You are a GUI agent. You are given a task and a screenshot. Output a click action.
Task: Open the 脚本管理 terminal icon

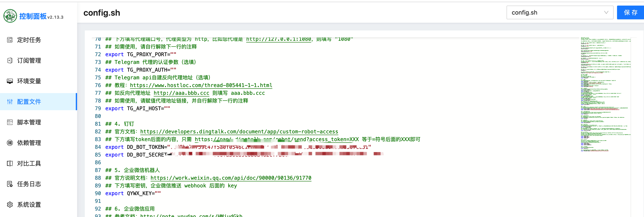pyautogui.click(x=9, y=122)
